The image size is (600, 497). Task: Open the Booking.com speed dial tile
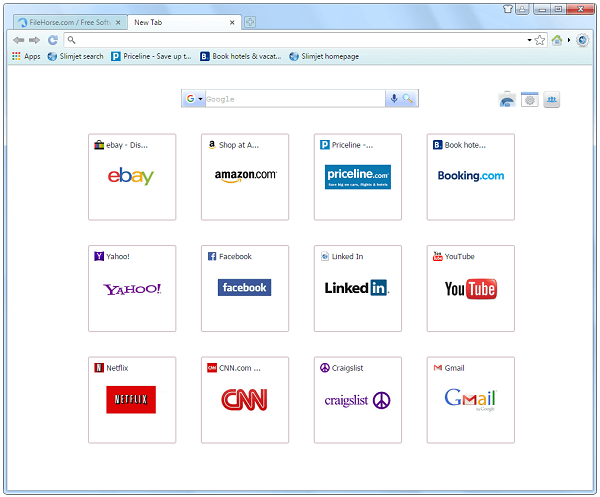(x=471, y=177)
